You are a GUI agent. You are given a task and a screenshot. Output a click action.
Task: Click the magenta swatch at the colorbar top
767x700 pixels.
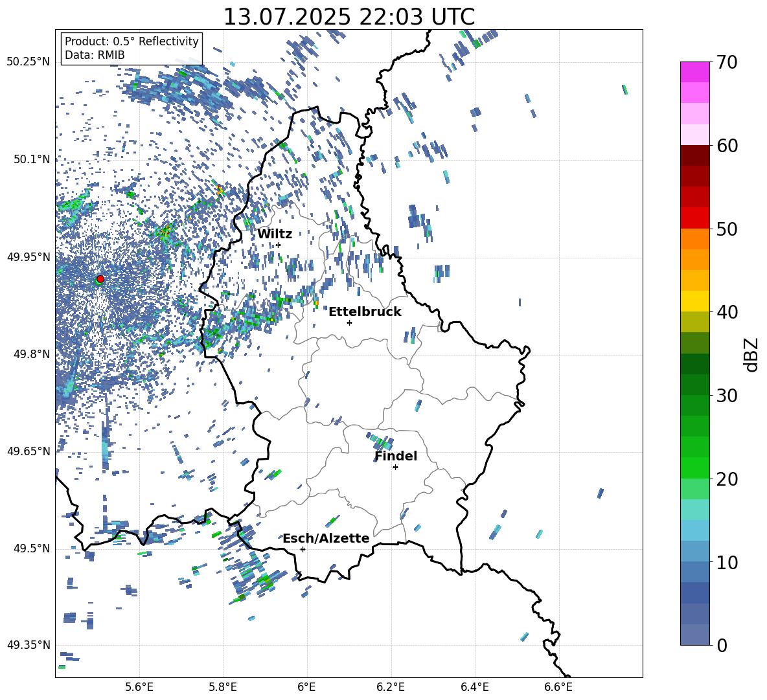694,72
